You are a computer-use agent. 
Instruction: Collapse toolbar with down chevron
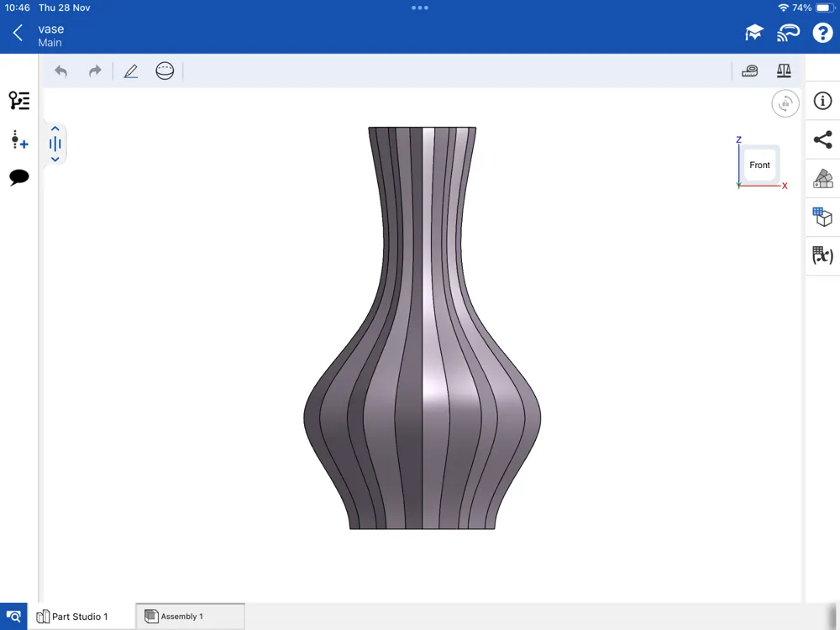tap(55, 159)
